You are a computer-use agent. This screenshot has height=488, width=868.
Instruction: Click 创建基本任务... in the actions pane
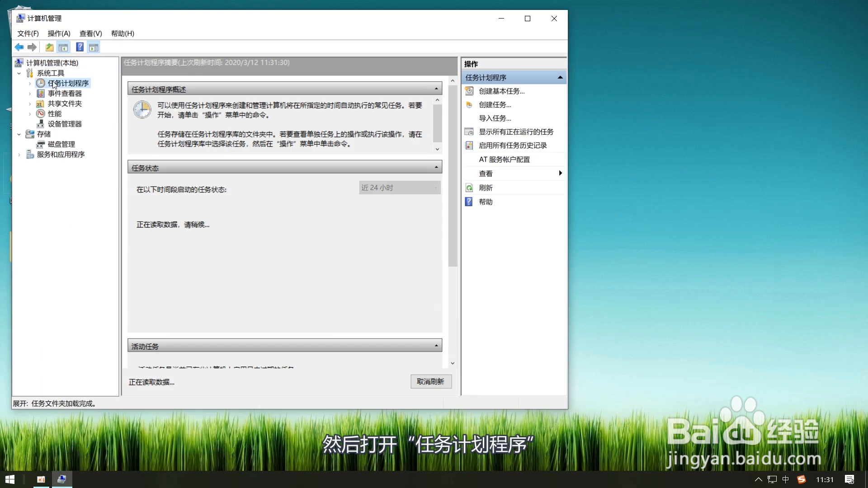[x=501, y=91]
